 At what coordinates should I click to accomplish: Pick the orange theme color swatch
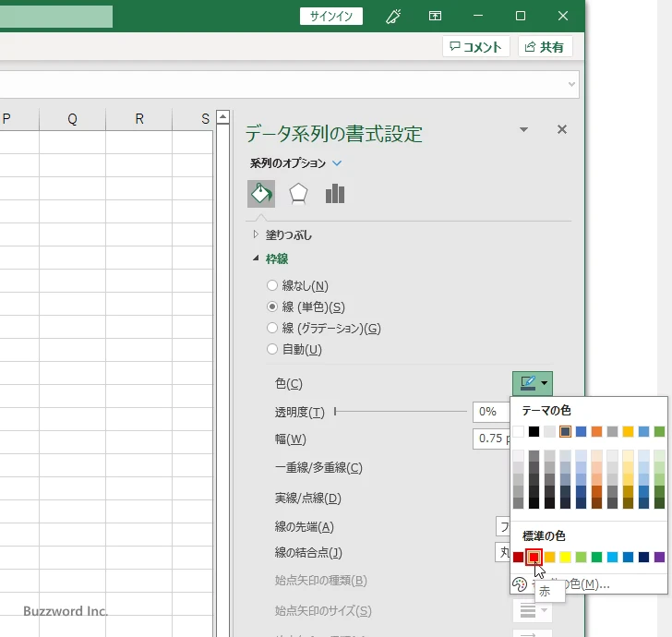(x=596, y=431)
